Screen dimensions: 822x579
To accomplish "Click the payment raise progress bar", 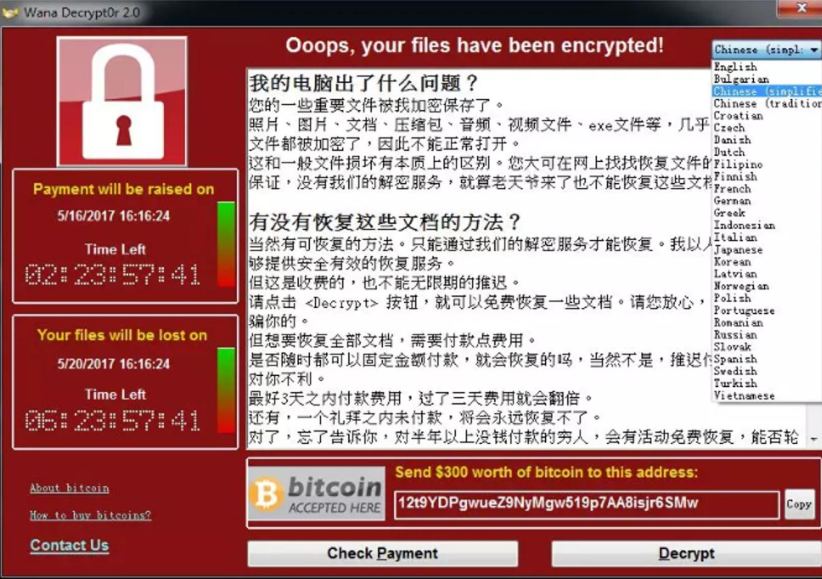I will [226, 244].
